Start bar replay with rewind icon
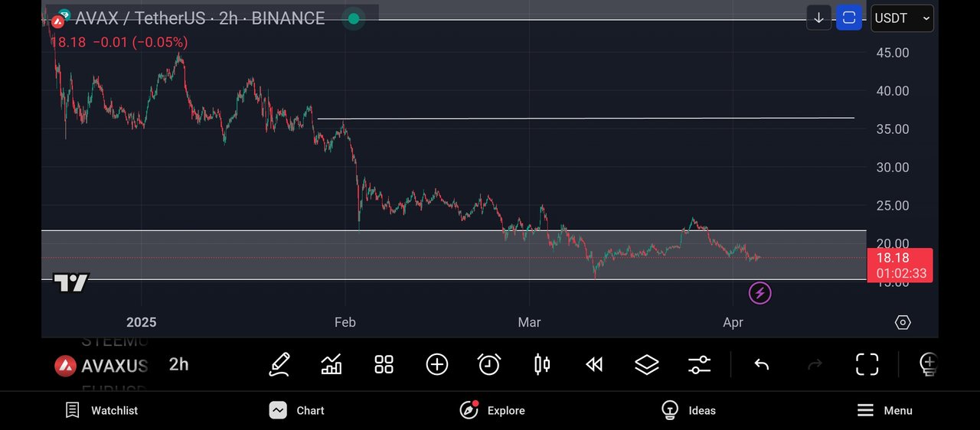Screen dimensions: 980x430 (594, 364)
